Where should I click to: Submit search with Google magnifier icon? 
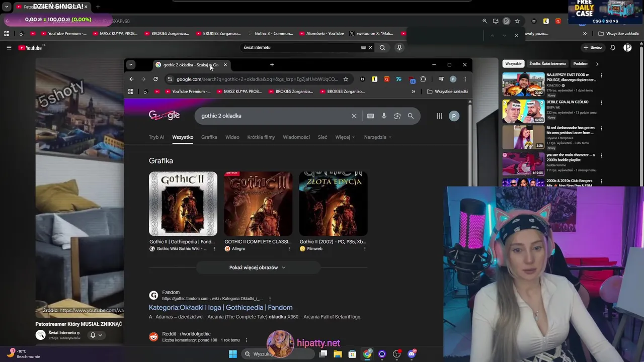411,116
